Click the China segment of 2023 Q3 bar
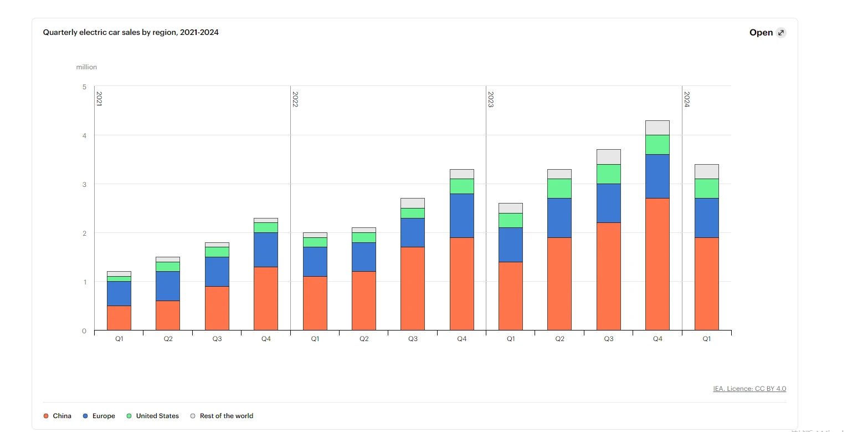Screen dimensions: 868x432 [x=609, y=277]
